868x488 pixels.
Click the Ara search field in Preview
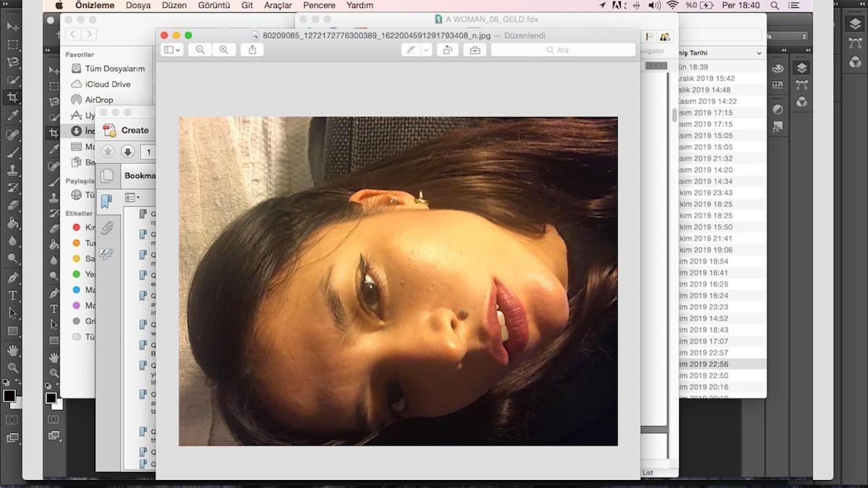pos(563,50)
